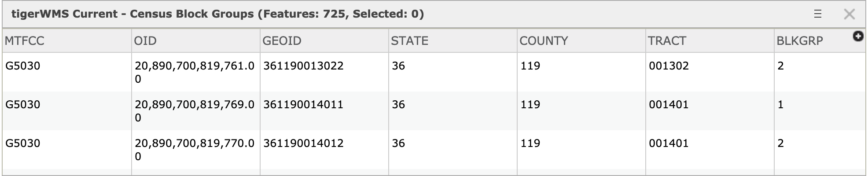Click BLKGRP cell with value 1

[780, 105]
